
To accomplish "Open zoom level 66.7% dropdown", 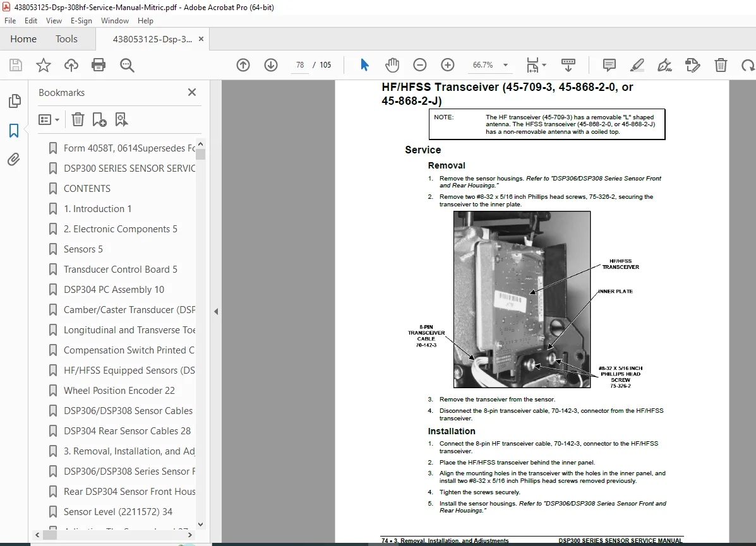I will pyautogui.click(x=505, y=65).
